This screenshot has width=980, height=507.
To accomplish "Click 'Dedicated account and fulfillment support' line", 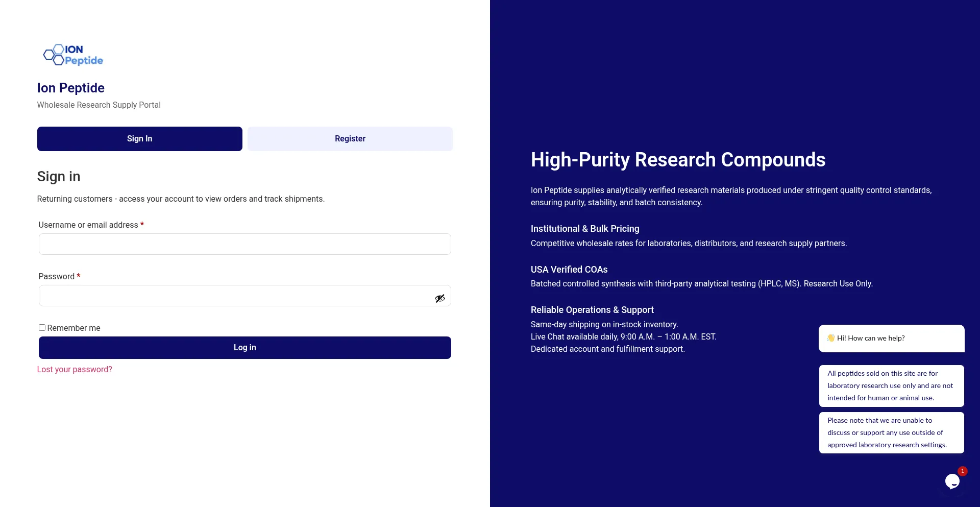I will pyautogui.click(x=608, y=349).
